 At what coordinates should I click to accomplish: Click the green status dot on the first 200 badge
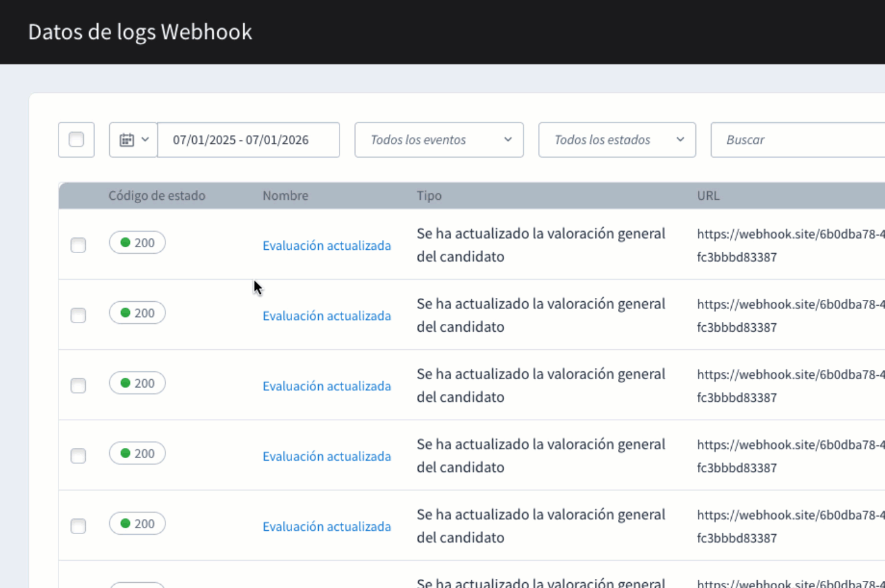click(127, 242)
